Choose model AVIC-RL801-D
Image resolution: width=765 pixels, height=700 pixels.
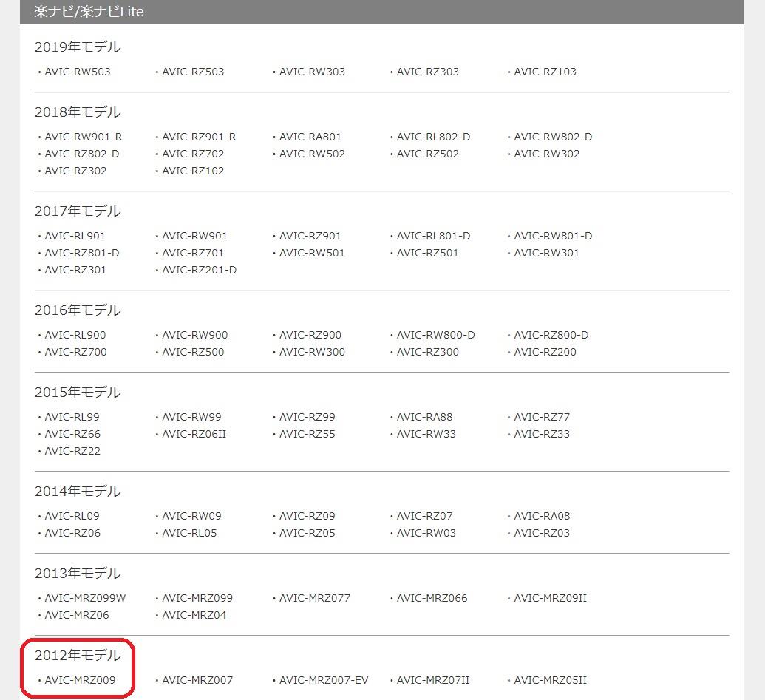coord(434,236)
